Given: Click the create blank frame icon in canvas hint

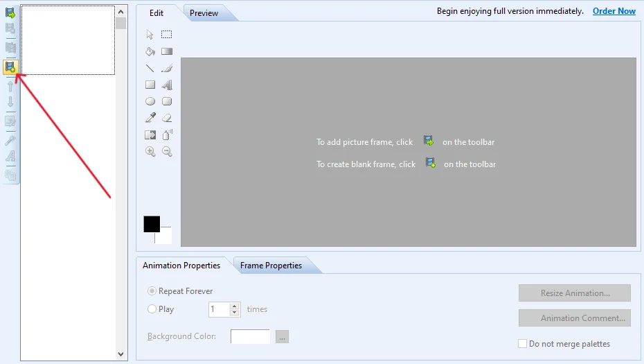Looking at the screenshot, I should pos(431,162).
